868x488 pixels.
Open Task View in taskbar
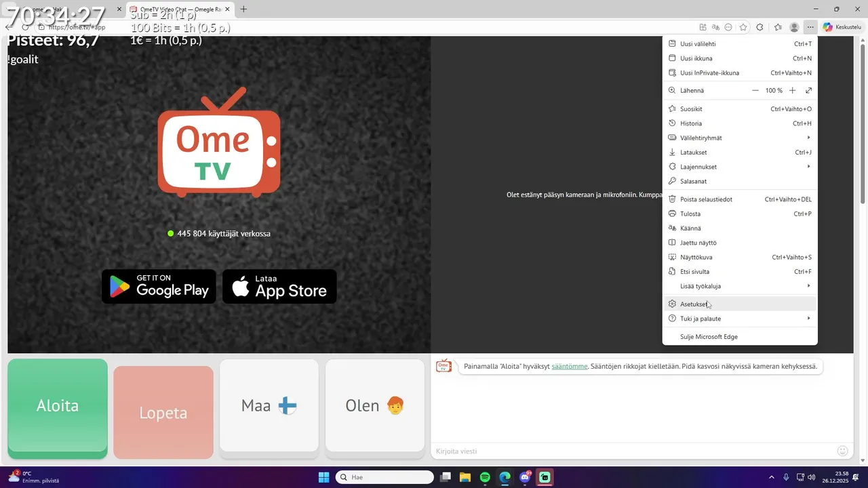(446, 477)
